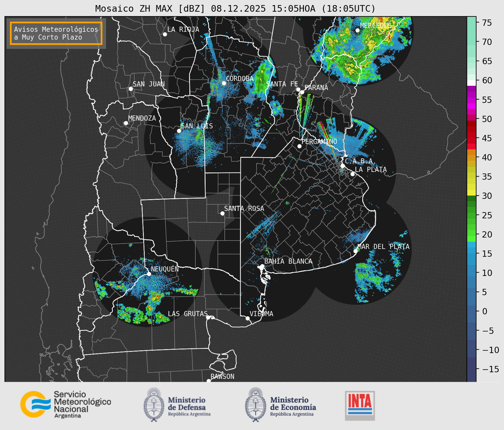504x430 pixels.
Task: Click the MAR DEL PLATA city marker dot
Action: [356, 251]
